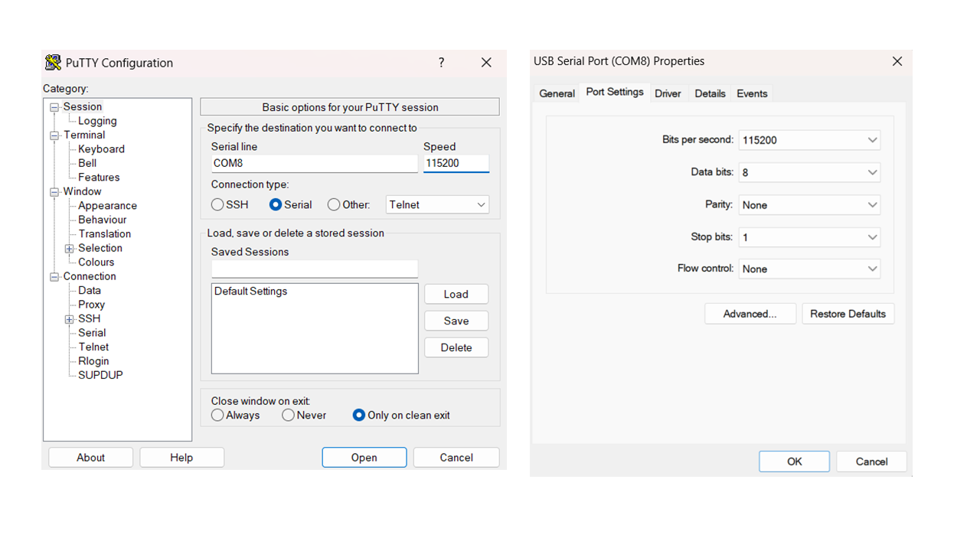Select Serial in the category tree

coord(92,333)
